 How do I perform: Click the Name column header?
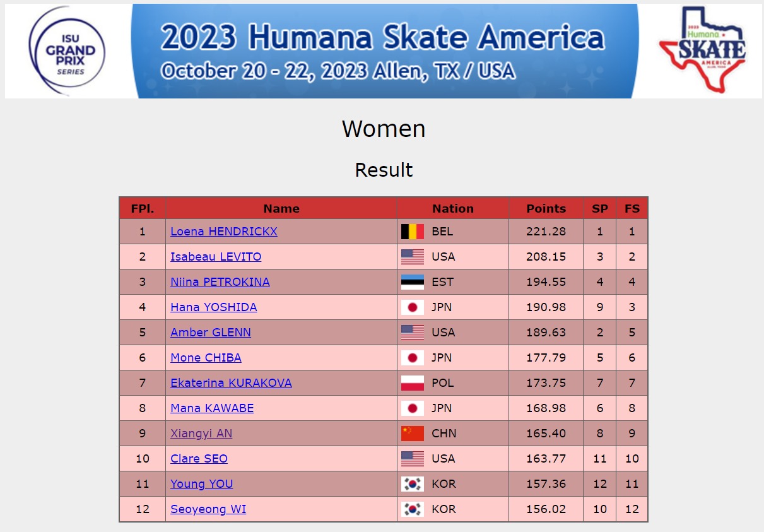click(281, 208)
